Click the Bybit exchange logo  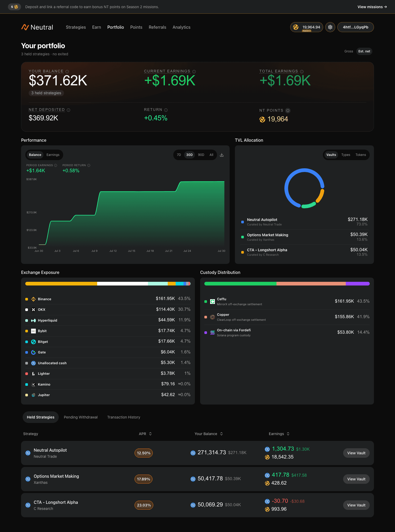pos(33,331)
